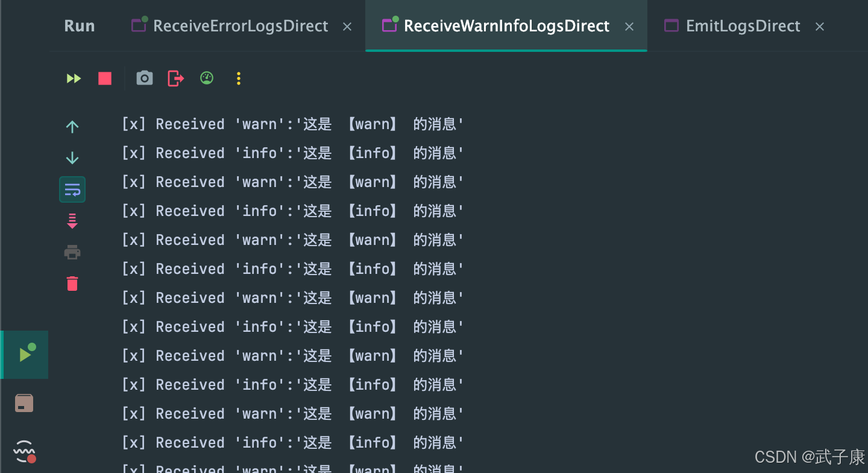868x473 pixels.
Task: Toggle scroll to end of console
Action: pos(72,221)
